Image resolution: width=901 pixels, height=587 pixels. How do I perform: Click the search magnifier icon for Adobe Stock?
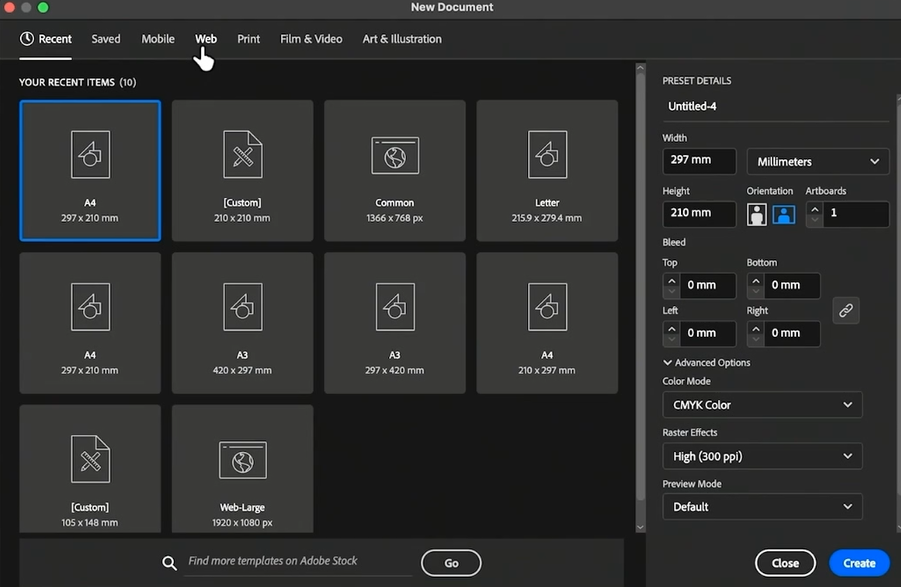(x=169, y=563)
